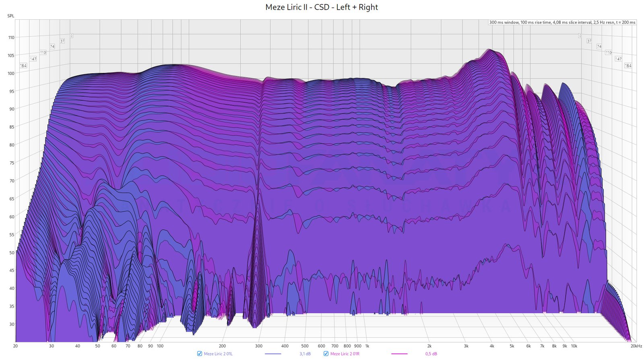Screen dimensions: 644x359
Task: Click the right 147 ms time marker
Action: pos(618,59)
